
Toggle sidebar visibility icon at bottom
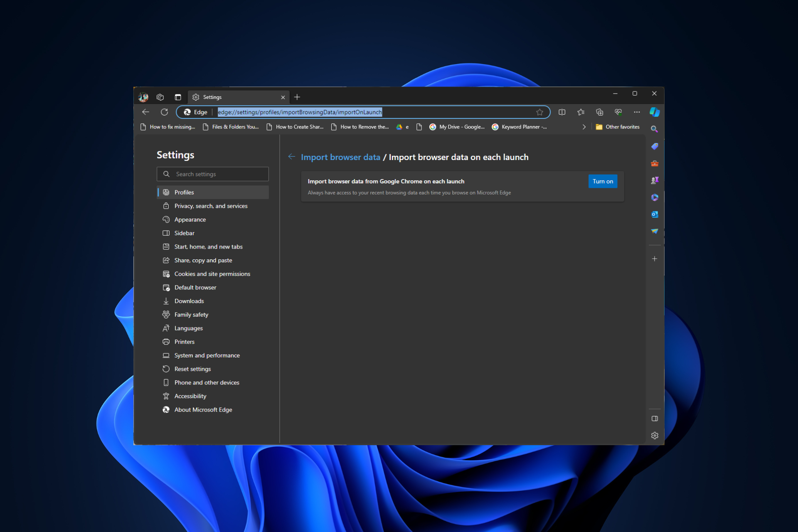(x=655, y=419)
